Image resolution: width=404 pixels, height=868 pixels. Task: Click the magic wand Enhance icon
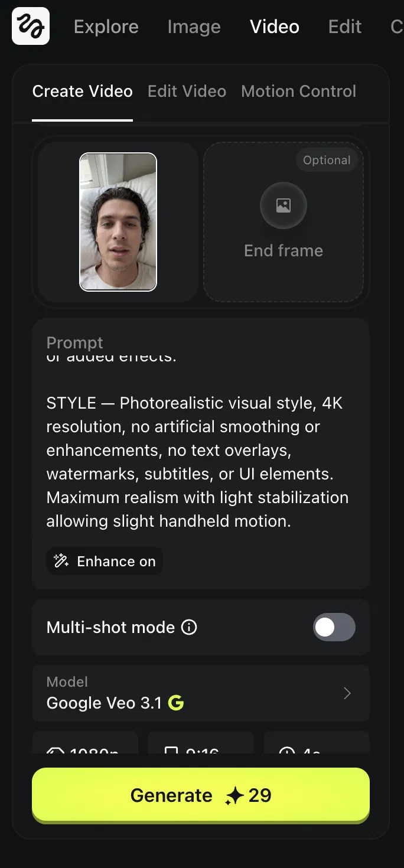(61, 561)
